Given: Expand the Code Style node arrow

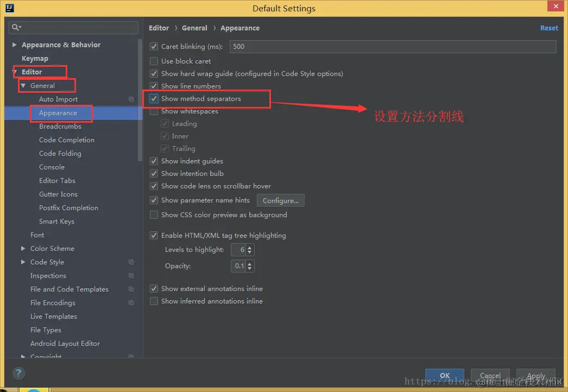Looking at the screenshot, I should tap(23, 262).
